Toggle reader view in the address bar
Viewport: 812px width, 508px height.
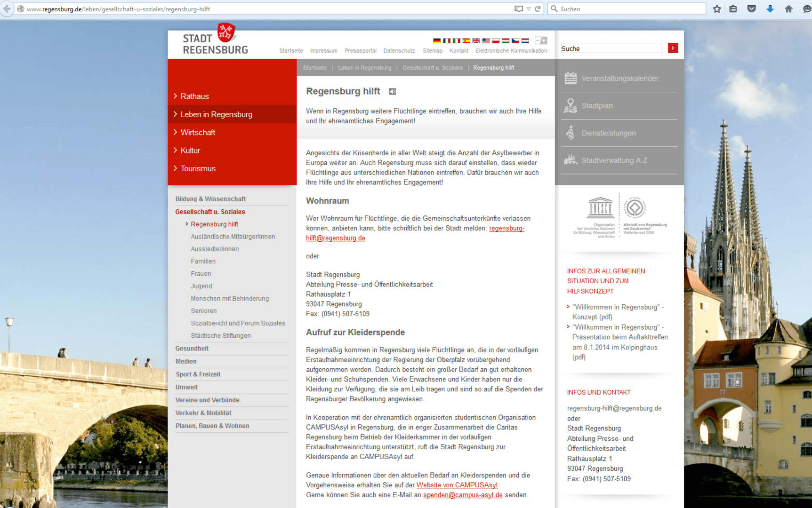[518, 9]
